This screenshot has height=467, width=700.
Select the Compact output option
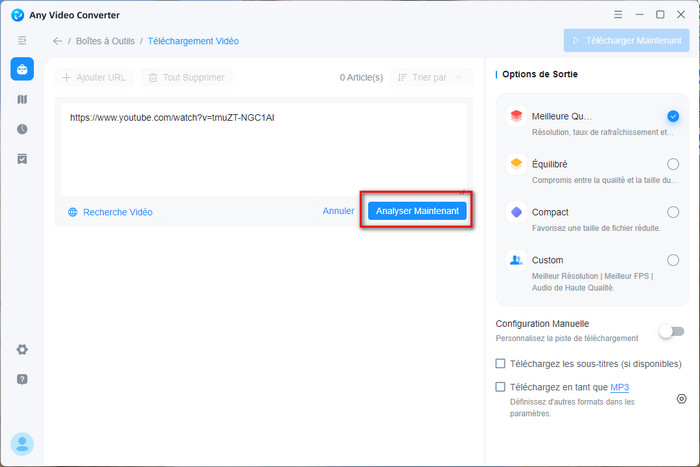(x=673, y=212)
